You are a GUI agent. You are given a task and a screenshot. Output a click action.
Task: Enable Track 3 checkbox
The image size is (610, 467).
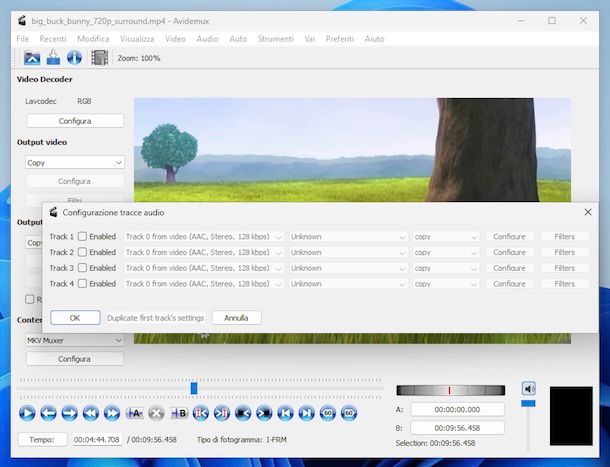tap(82, 268)
